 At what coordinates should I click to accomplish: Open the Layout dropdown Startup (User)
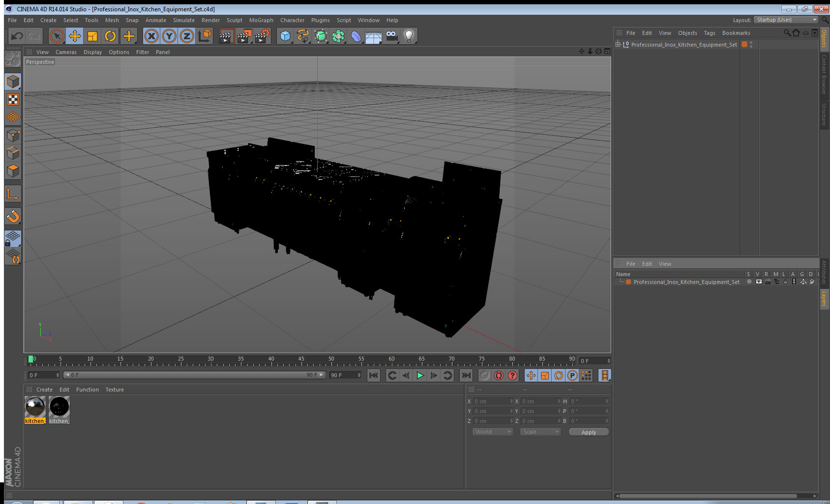tap(787, 20)
